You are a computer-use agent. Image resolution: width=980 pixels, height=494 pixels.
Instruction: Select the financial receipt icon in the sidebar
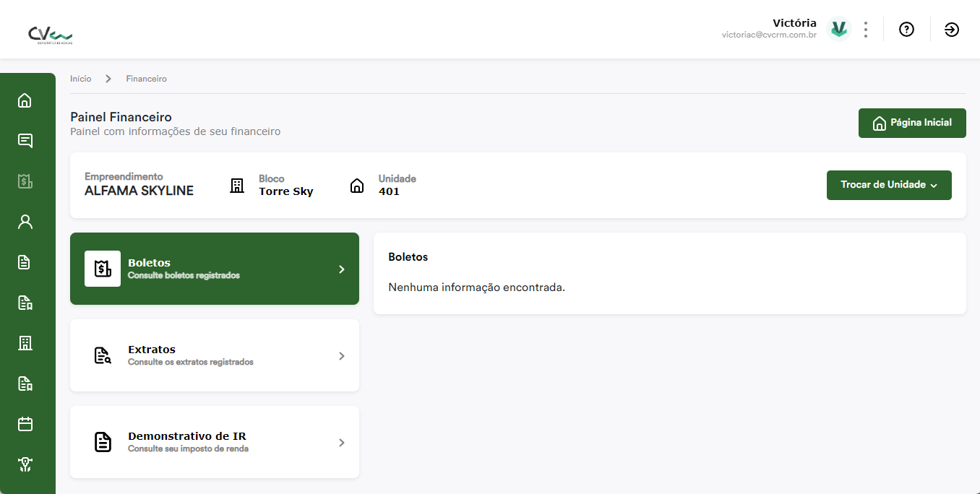point(25,181)
